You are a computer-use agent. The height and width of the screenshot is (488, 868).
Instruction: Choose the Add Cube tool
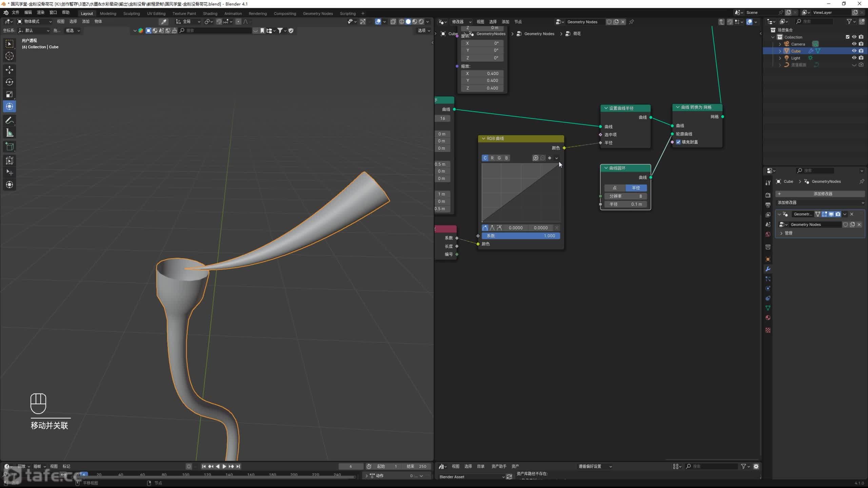(9, 147)
